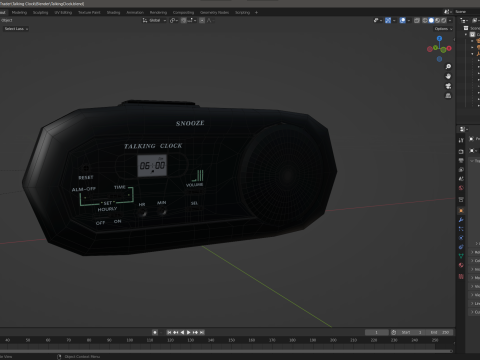Open the Geometry Nodes workspace tab
Screen dimensions: 480x360
coord(214,12)
